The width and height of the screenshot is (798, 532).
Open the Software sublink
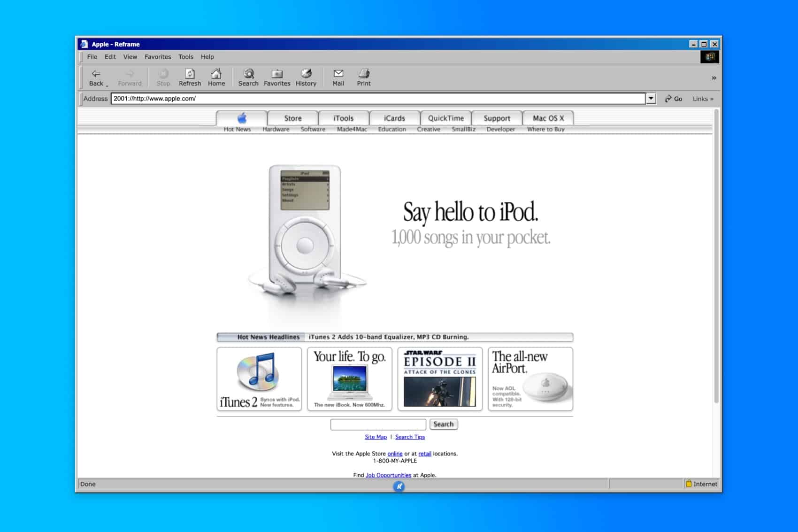[313, 129]
